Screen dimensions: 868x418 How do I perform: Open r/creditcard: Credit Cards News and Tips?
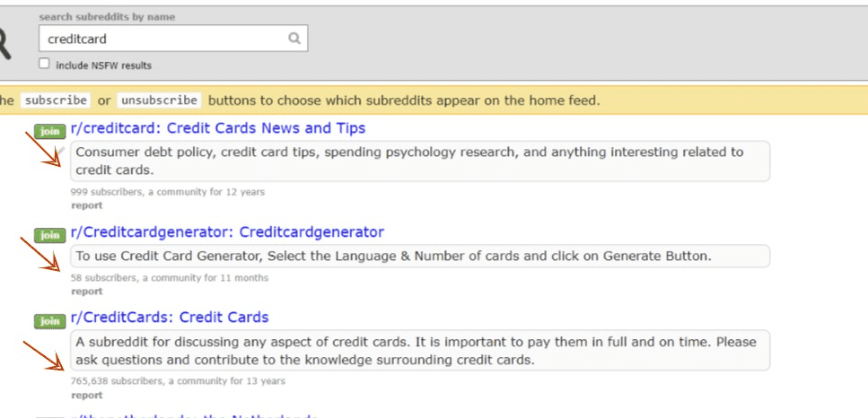click(x=218, y=128)
